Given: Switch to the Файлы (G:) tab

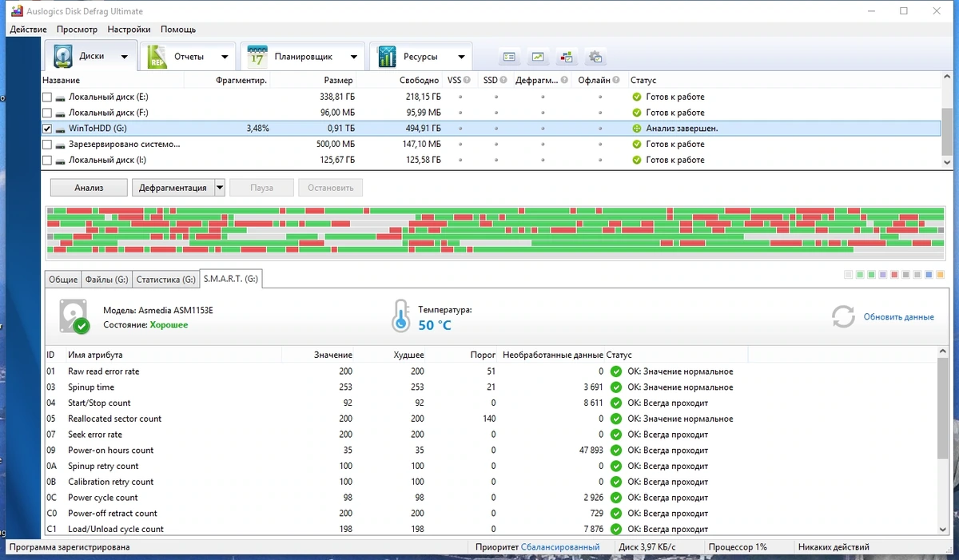Looking at the screenshot, I should tap(106, 280).
